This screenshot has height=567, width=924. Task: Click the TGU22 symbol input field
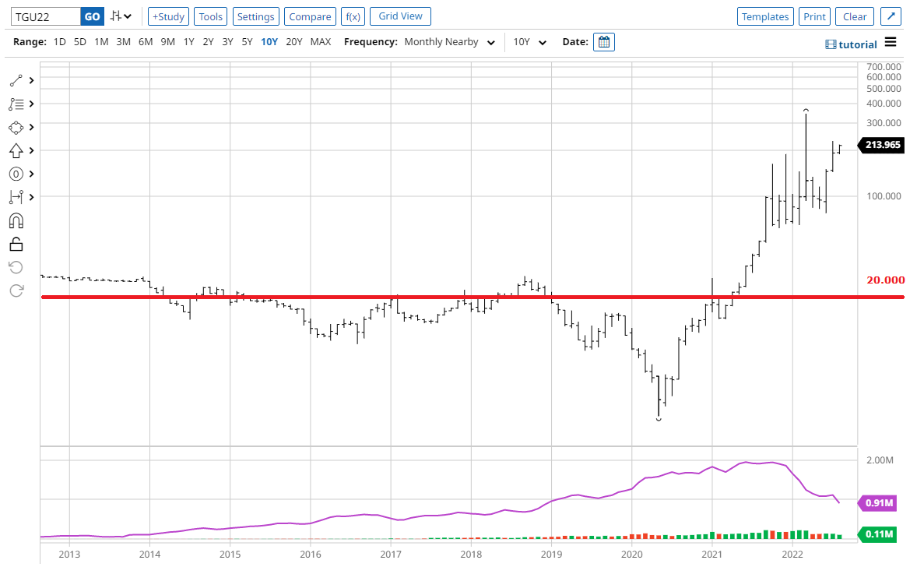click(45, 16)
